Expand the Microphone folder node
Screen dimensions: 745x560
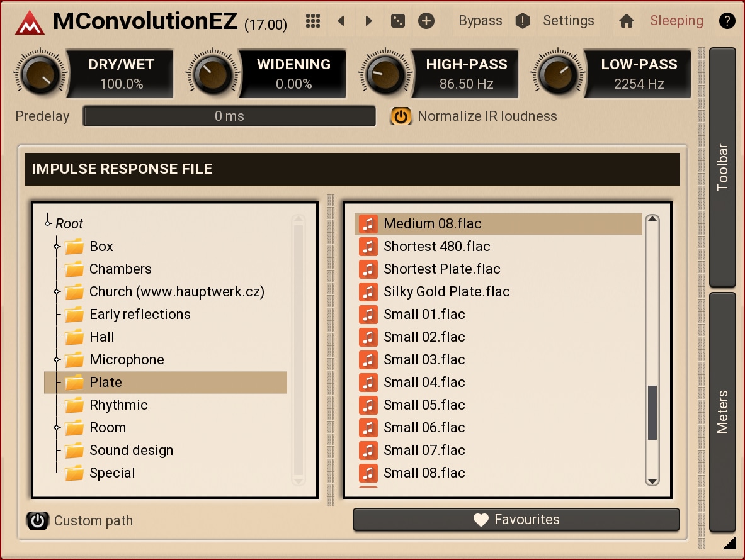(x=57, y=360)
